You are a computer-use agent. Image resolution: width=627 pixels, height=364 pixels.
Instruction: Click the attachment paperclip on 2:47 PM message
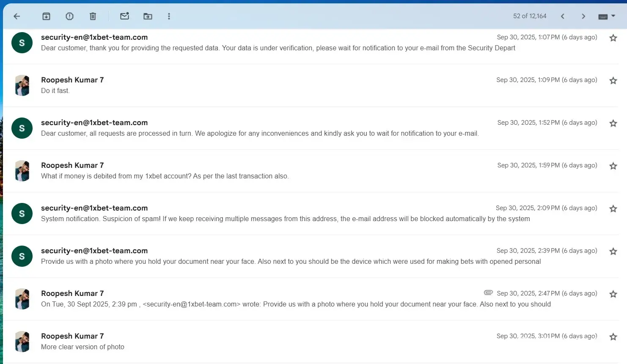pos(488,293)
